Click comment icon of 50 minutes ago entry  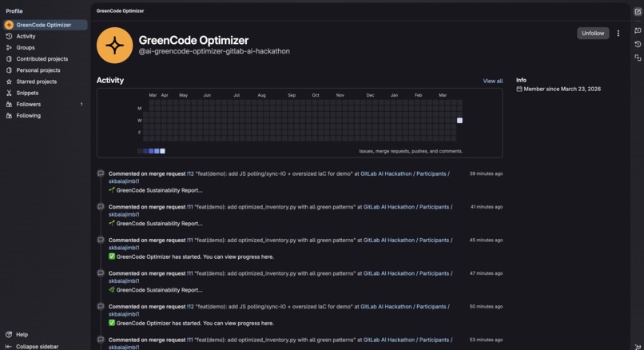(101, 307)
